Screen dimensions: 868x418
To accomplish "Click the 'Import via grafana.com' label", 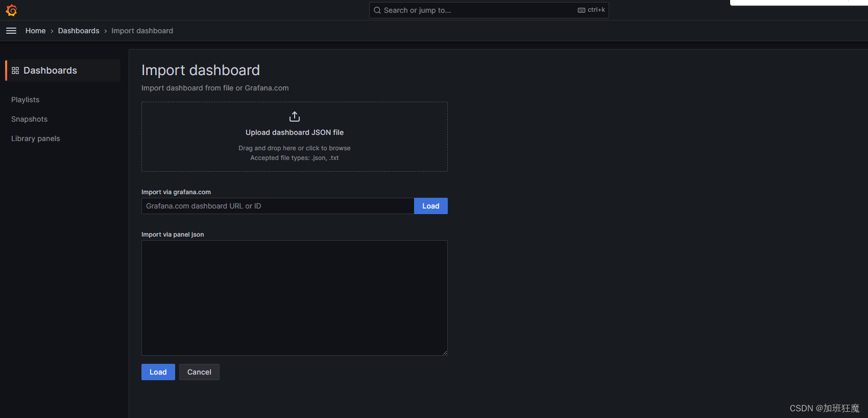I will pos(176,192).
